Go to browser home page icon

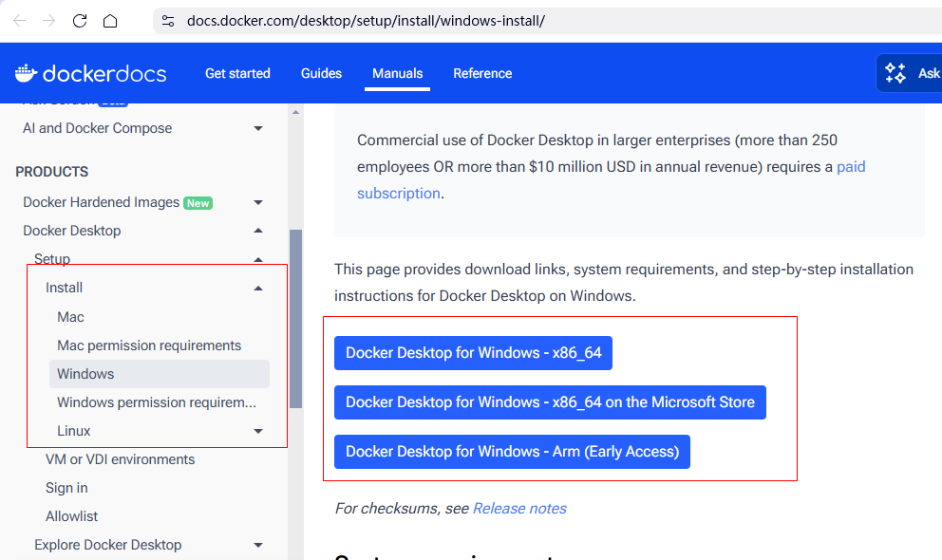point(110,21)
